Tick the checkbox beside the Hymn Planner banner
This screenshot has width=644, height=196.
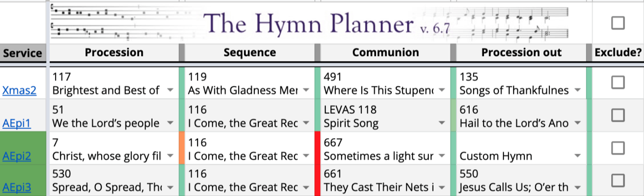(x=617, y=22)
